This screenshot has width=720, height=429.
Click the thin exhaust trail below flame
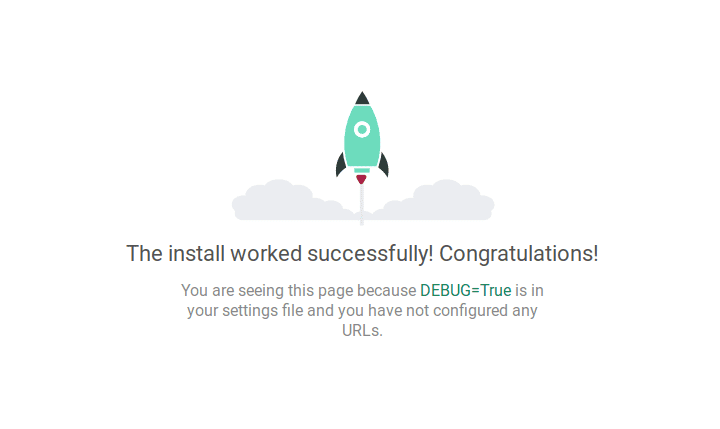[x=362, y=205]
